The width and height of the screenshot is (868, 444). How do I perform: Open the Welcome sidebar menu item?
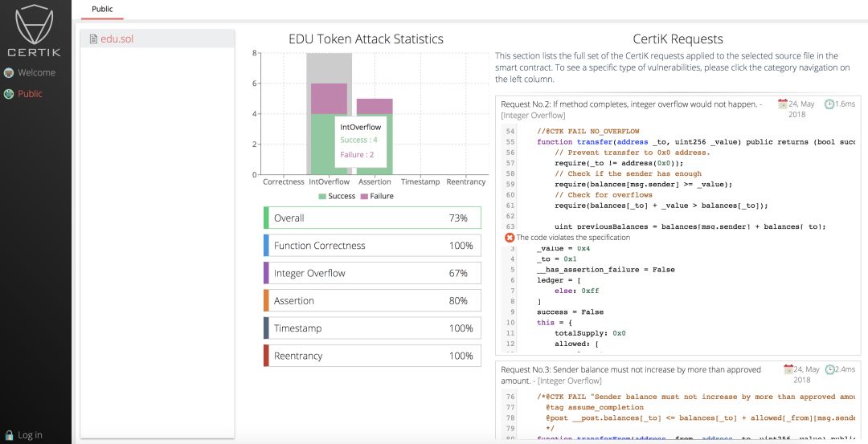[x=36, y=72]
